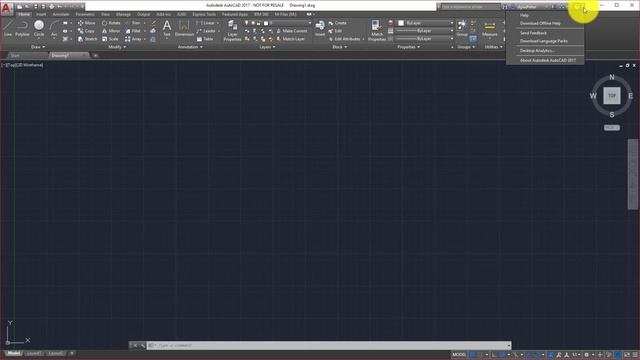
Task: Select the Polyline tool
Action: [x=22, y=29]
